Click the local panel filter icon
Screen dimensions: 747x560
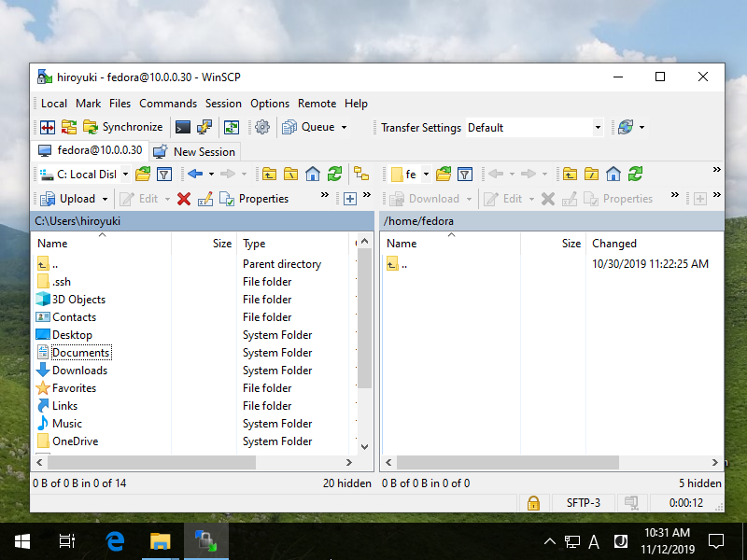click(164, 175)
